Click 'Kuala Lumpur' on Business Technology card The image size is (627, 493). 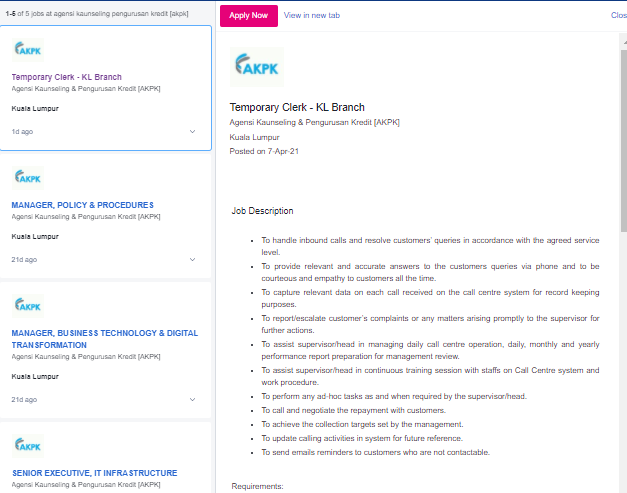point(35,376)
